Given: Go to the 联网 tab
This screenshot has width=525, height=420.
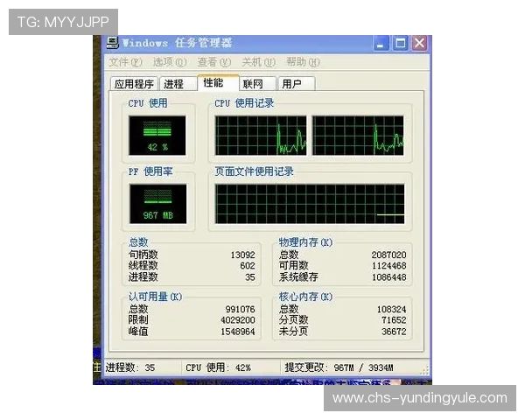Looking at the screenshot, I should point(253,84).
